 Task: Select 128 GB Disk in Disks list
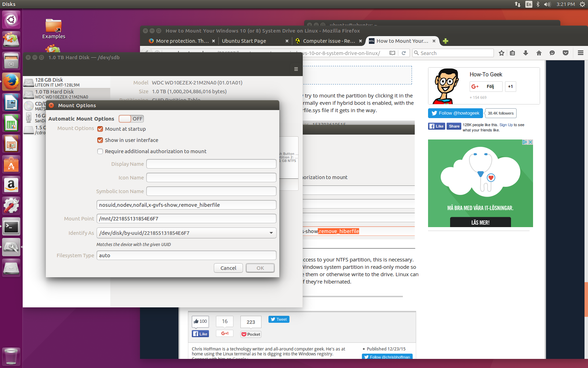pyautogui.click(x=66, y=82)
